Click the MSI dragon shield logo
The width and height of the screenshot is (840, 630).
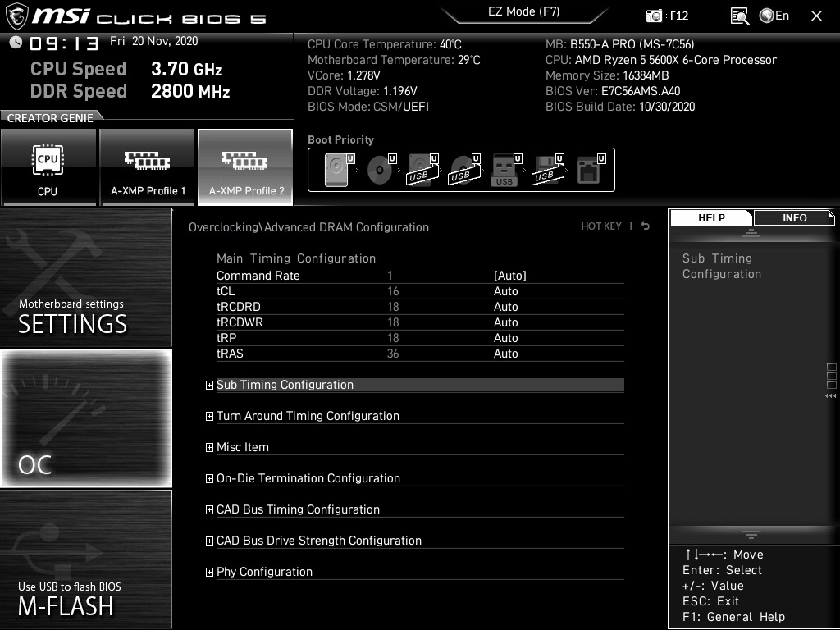(16, 16)
